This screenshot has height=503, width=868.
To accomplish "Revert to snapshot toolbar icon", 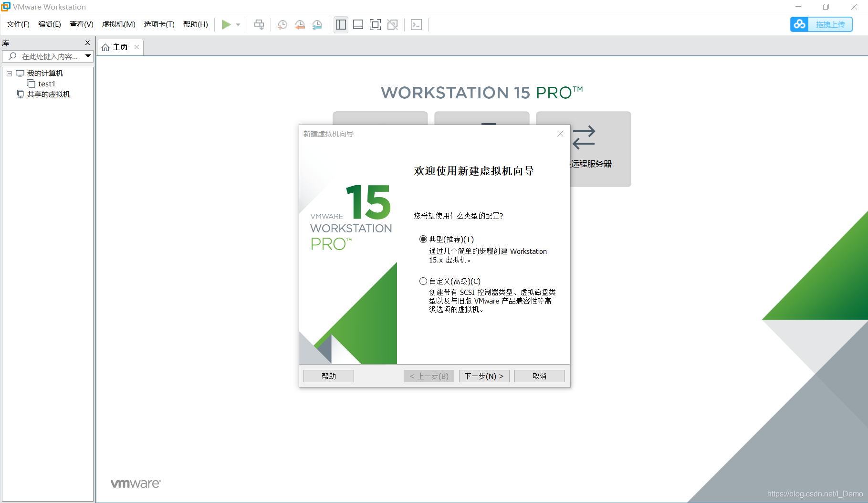I will (x=300, y=24).
